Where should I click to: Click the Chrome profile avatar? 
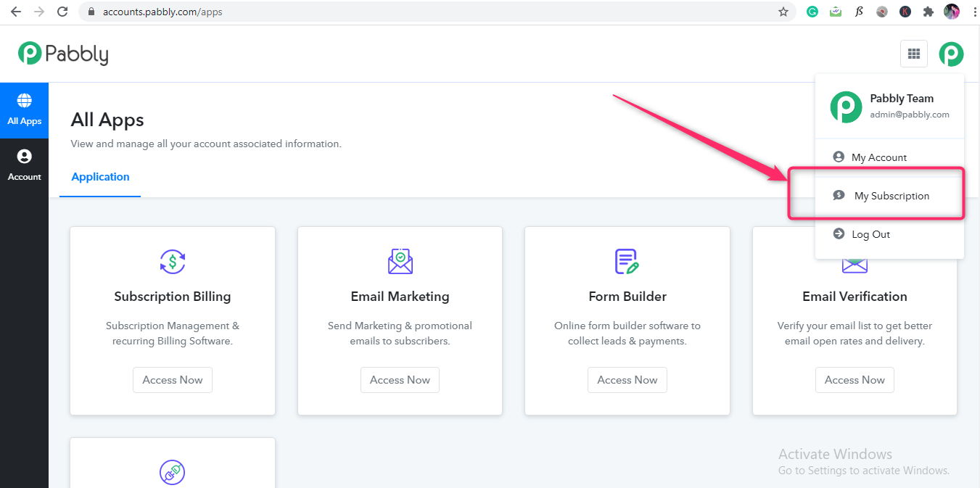coord(952,12)
